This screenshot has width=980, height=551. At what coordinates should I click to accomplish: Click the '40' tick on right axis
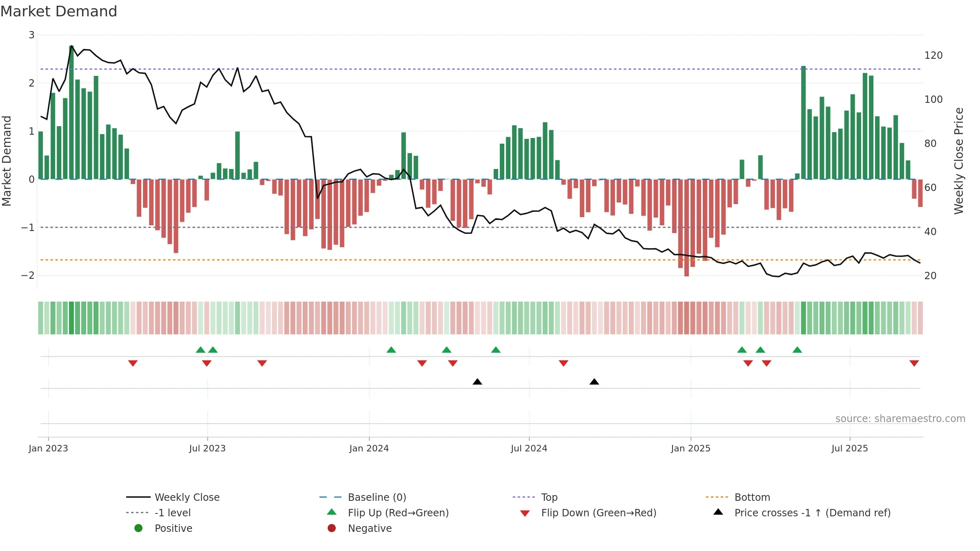point(931,232)
